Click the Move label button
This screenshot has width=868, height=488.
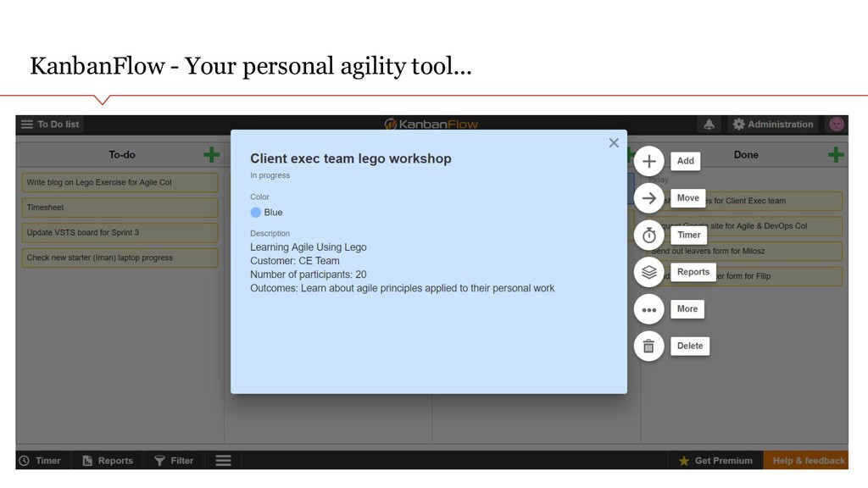(687, 198)
